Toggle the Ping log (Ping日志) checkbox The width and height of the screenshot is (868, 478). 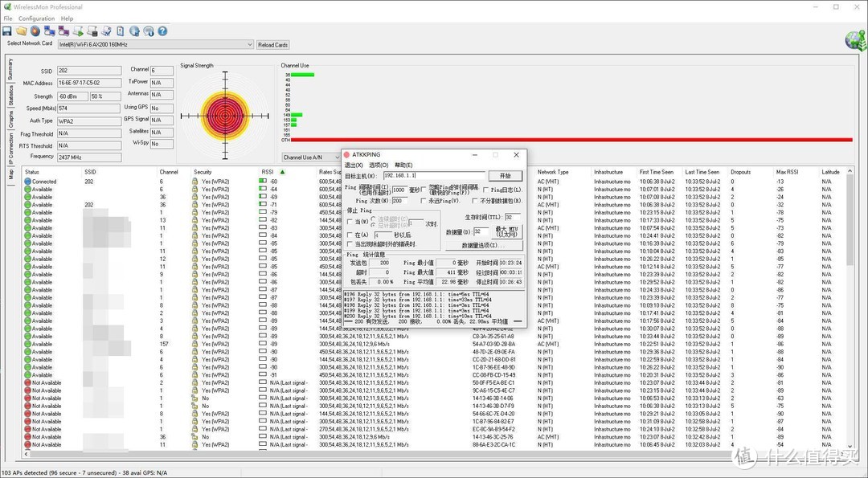486,190
